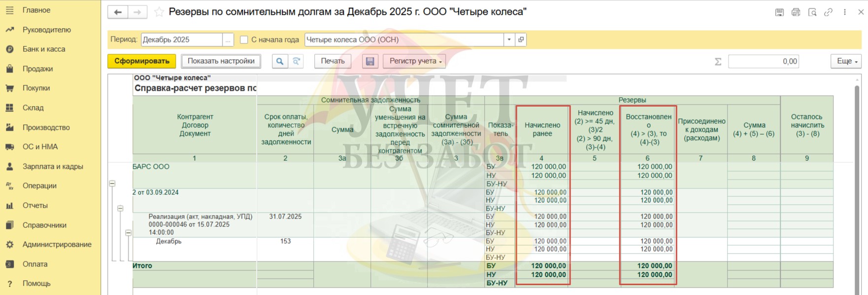Screen dimensions: 868x295
Task: Open organization card with box icon
Action: pyautogui.click(x=521, y=39)
